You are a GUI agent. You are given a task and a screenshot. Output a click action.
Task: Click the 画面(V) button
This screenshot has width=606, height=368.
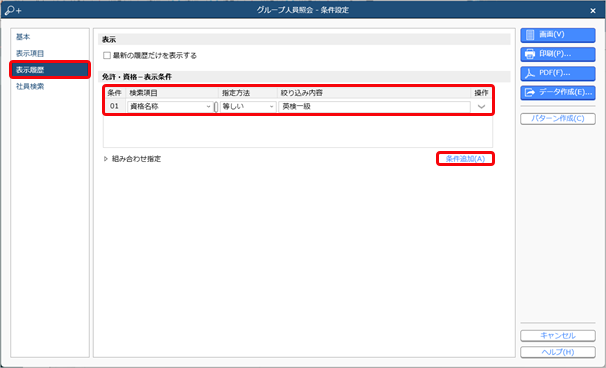(558, 35)
